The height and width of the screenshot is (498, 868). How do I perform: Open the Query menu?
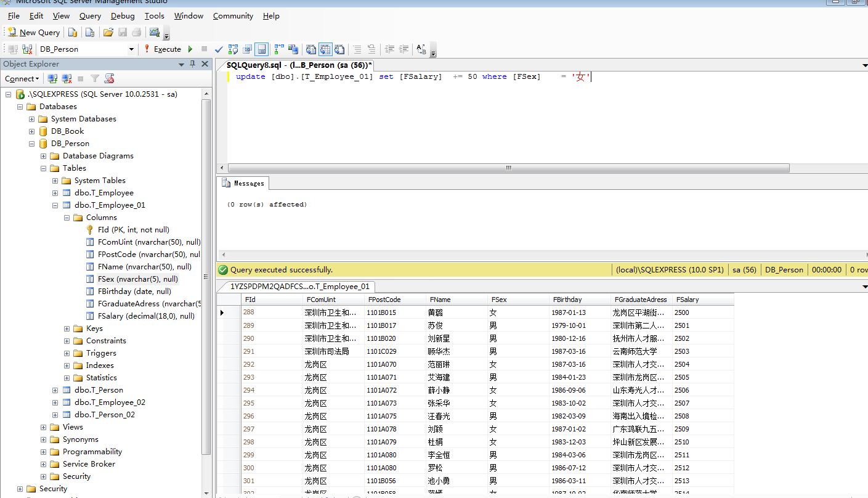(x=90, y=16)
